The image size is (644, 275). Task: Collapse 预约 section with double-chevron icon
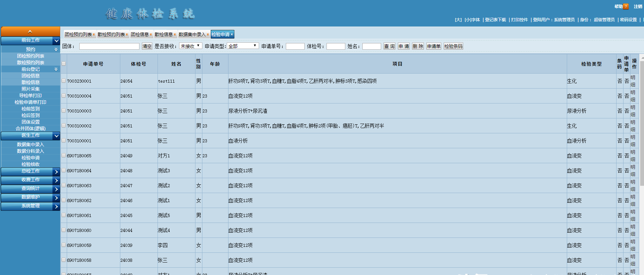[x=56, y=49]
